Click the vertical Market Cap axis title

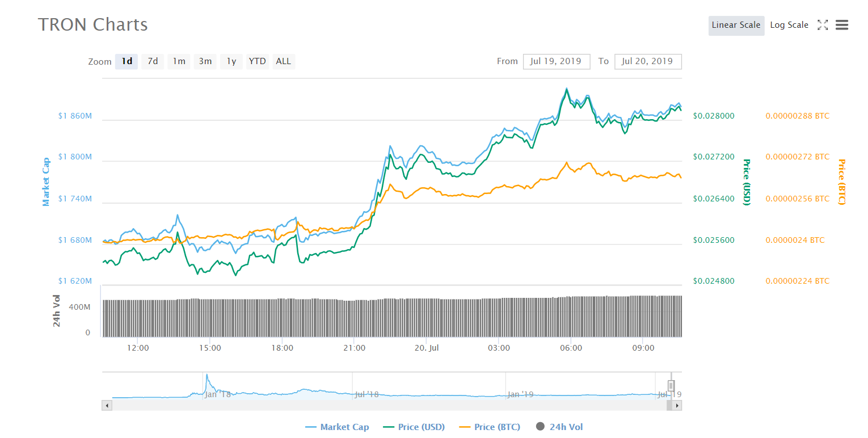[x=46, y=182]
